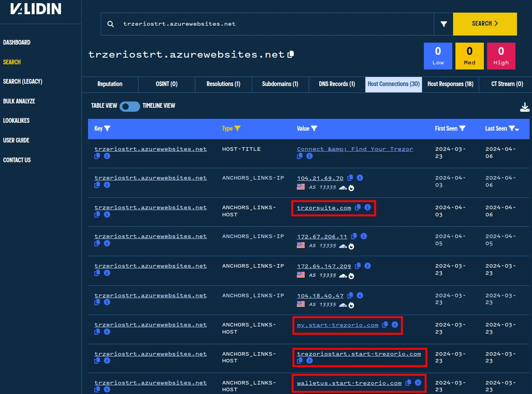Copy my.start-trezorio.com value

coord(385,325)
